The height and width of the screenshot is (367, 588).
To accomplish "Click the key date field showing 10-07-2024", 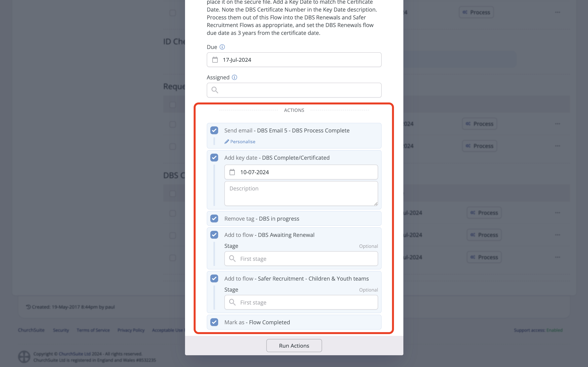I will [301, 172].
